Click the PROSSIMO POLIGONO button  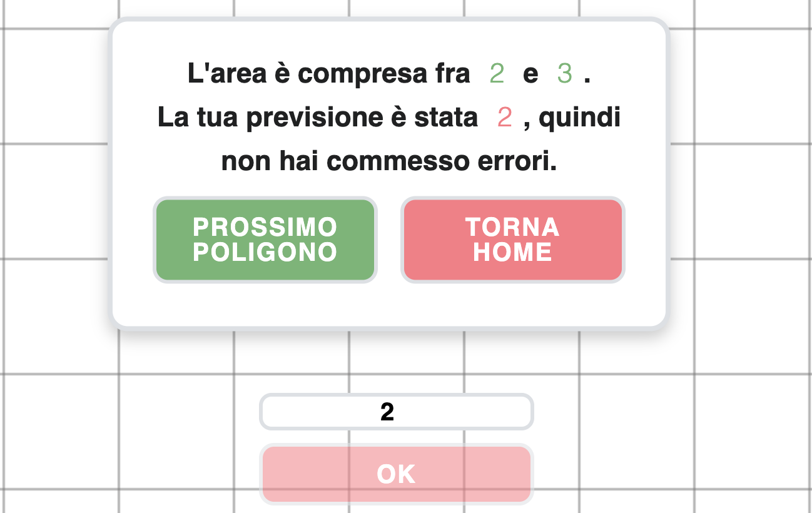(265, 240)
